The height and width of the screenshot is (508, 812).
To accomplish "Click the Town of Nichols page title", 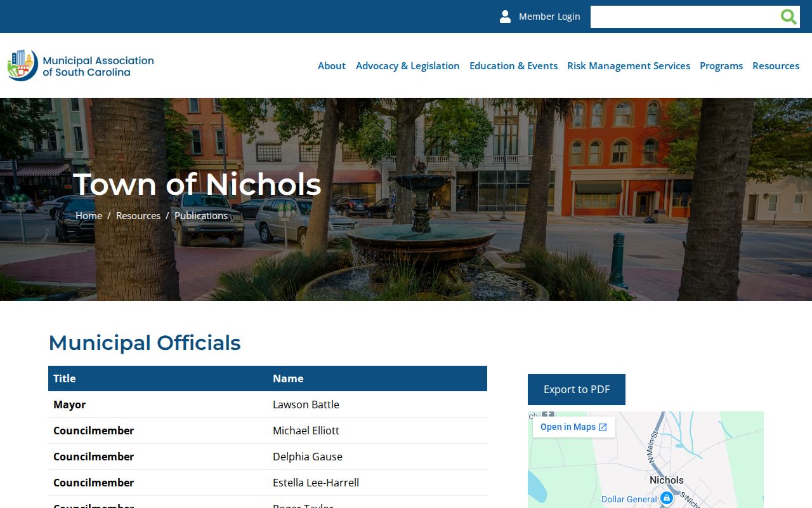I will point(197,184).
